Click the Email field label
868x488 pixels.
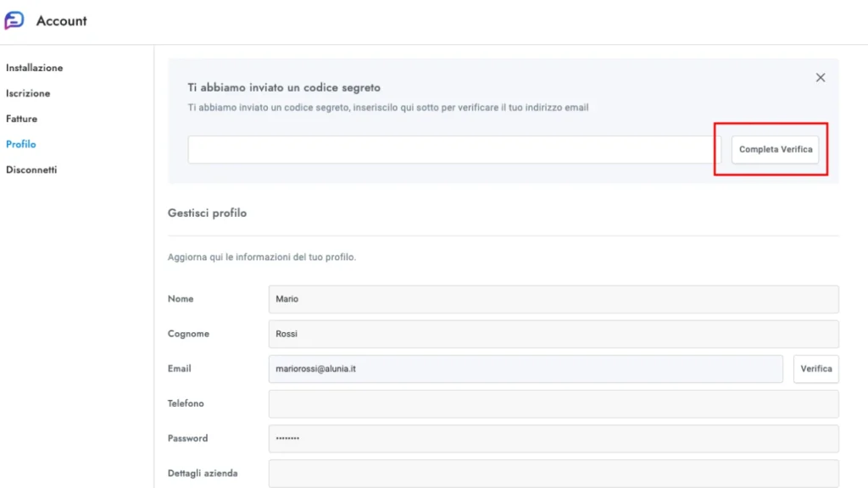tap(180, 369)
